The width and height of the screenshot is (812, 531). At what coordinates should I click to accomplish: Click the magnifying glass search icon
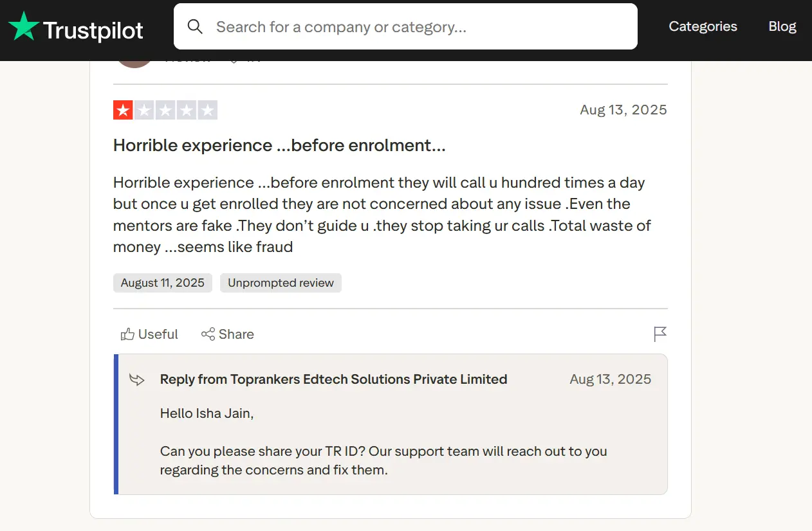[195, 27]
